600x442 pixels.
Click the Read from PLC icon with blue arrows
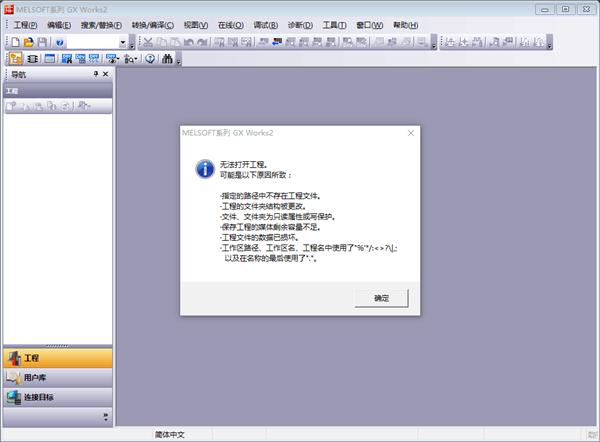277,42
